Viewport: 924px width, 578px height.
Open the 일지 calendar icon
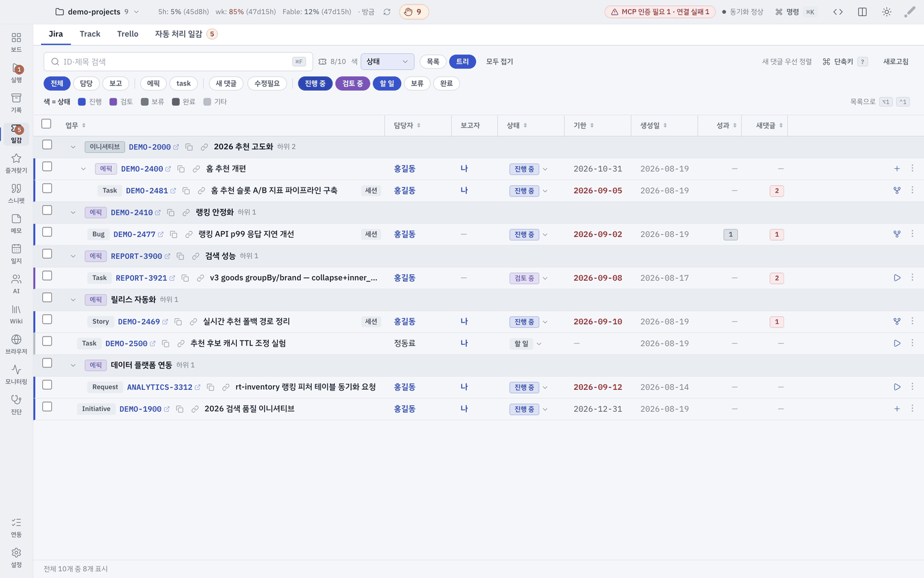pos(16,254)
